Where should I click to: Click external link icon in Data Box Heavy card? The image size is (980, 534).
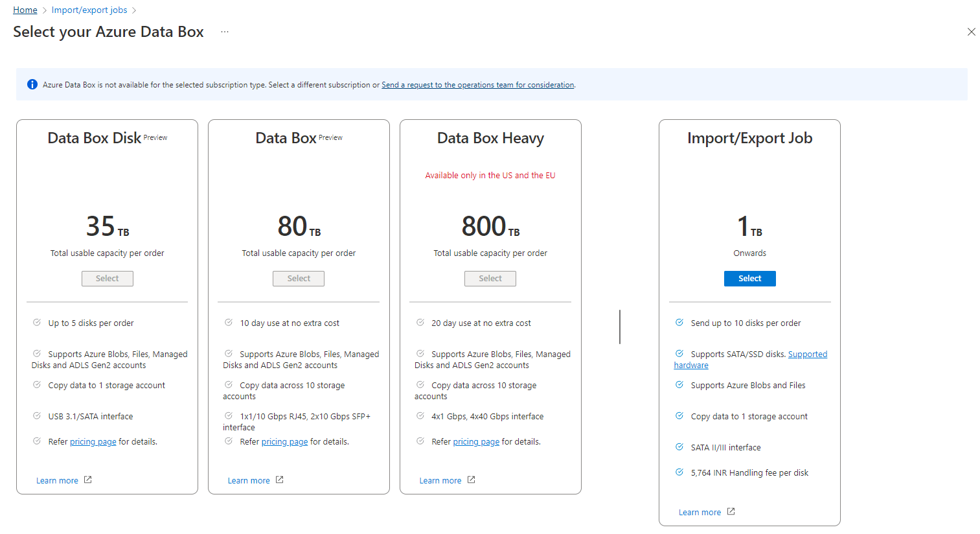(472, 480)
